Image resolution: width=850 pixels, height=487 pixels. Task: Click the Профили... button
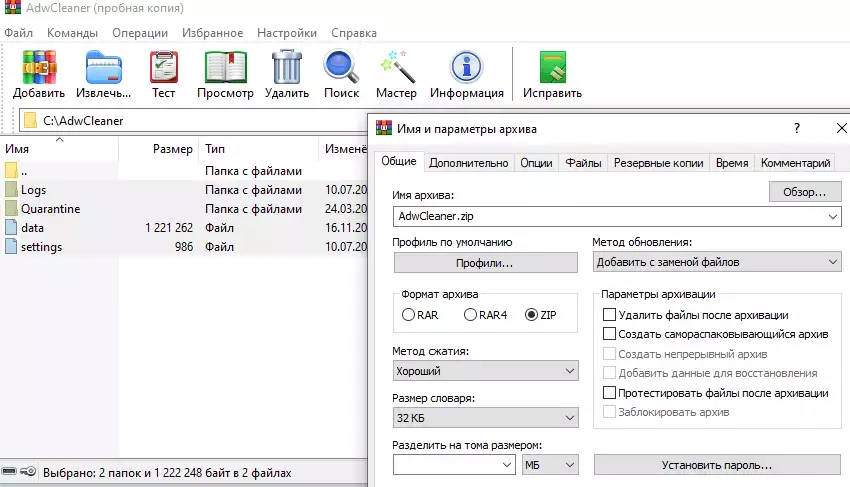485,263
